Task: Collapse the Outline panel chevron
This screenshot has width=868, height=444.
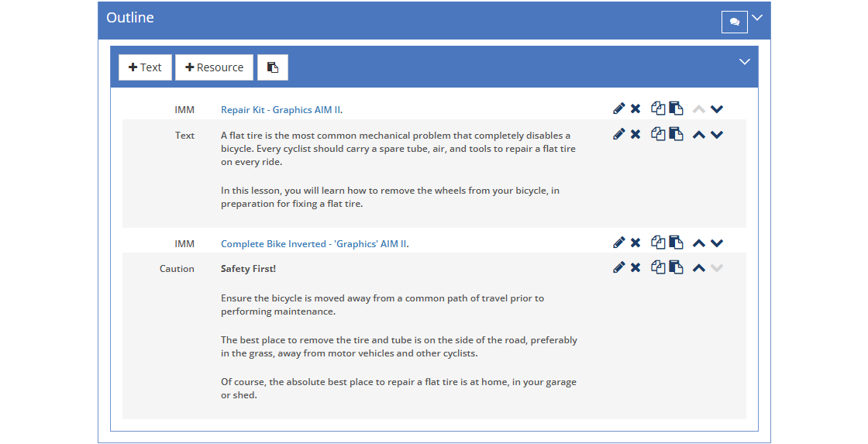Action: [757, 18]
